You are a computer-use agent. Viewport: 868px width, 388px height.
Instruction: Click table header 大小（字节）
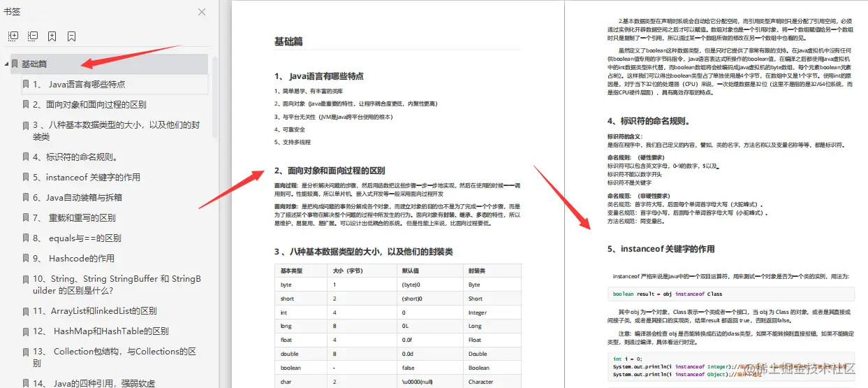point(346,271)
